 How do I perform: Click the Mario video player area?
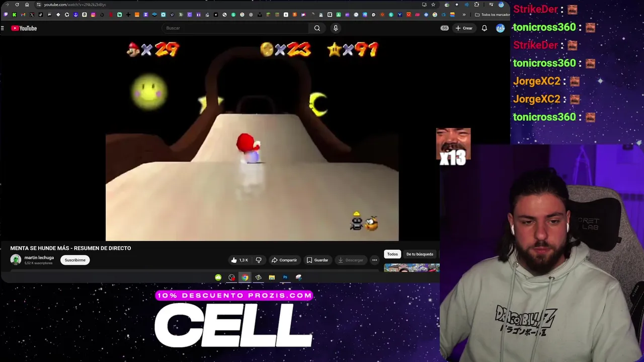[252, 139]
